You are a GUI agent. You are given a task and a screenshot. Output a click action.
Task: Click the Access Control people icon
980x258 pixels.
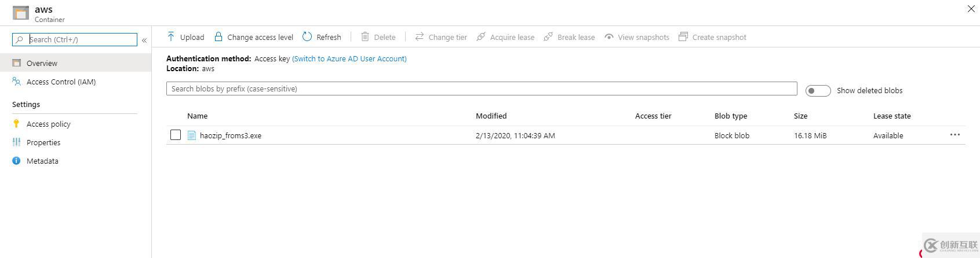(x=16, y=82)
